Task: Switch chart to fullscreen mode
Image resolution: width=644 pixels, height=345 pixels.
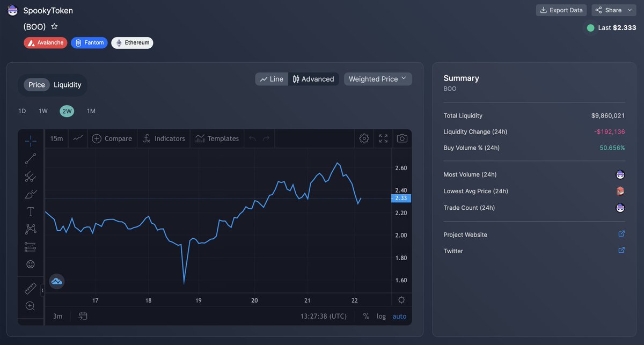Action: (x=383, y=138)
